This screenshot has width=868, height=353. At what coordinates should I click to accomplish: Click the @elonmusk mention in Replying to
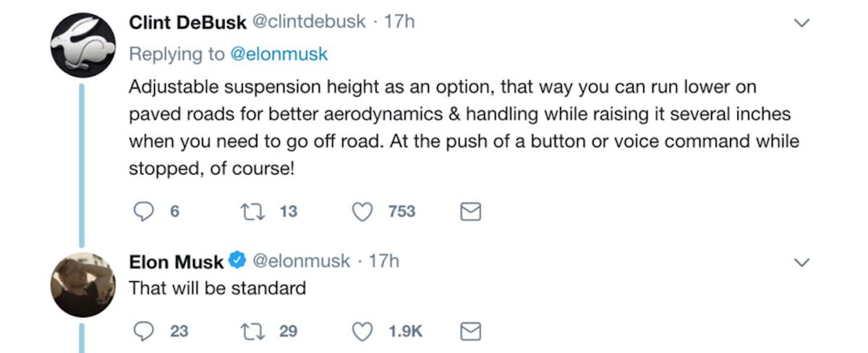point(279,54)
